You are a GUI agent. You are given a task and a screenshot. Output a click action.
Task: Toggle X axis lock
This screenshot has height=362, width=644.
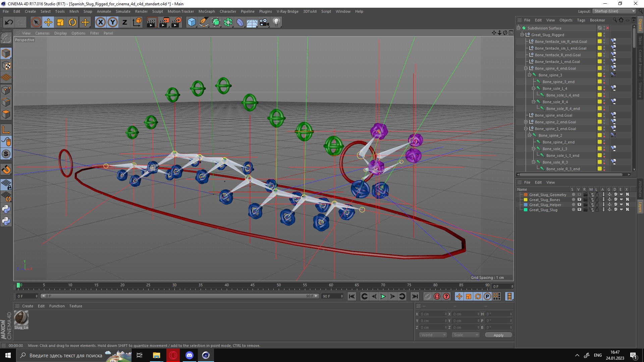(100, 22)
